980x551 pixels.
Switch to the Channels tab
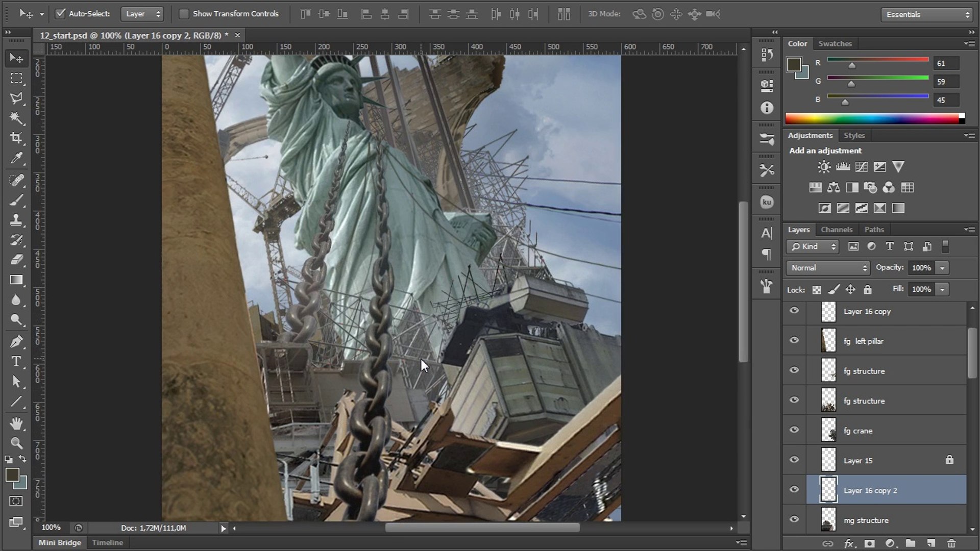point(837,230)
